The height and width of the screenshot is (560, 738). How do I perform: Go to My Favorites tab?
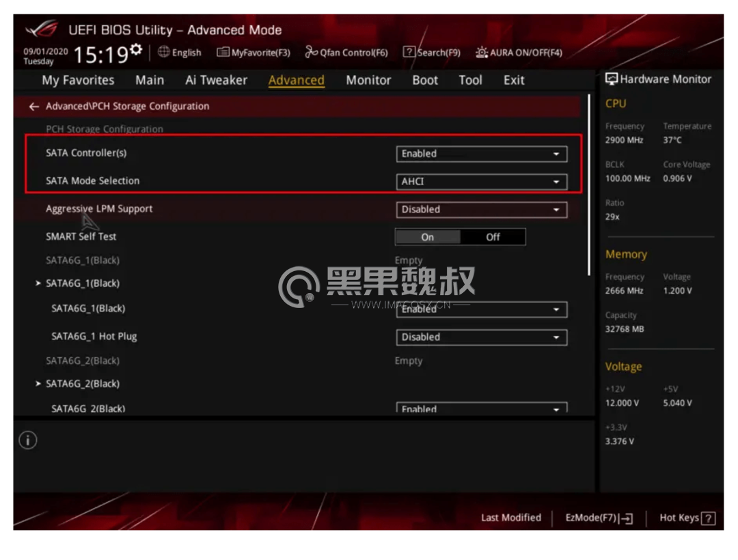[x=78, y=81]
